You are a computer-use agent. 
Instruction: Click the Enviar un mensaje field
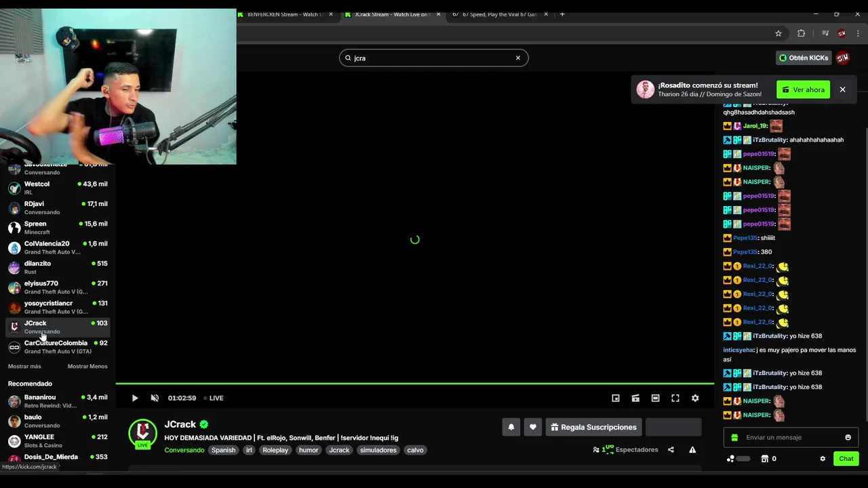point(791,437)
